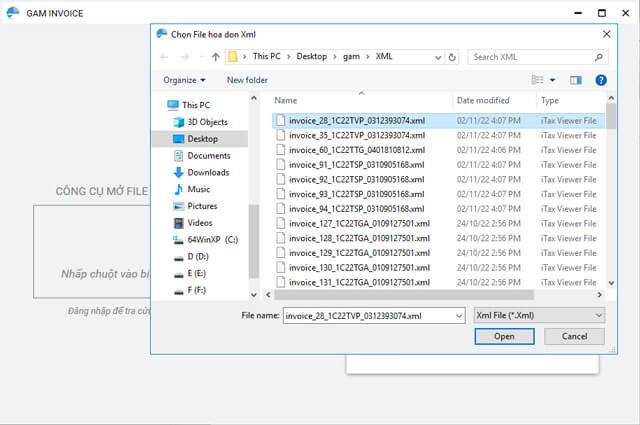Viewport: 640px width, 425px height.
Task: Sort files by Name column header
Action: (286, 100)
